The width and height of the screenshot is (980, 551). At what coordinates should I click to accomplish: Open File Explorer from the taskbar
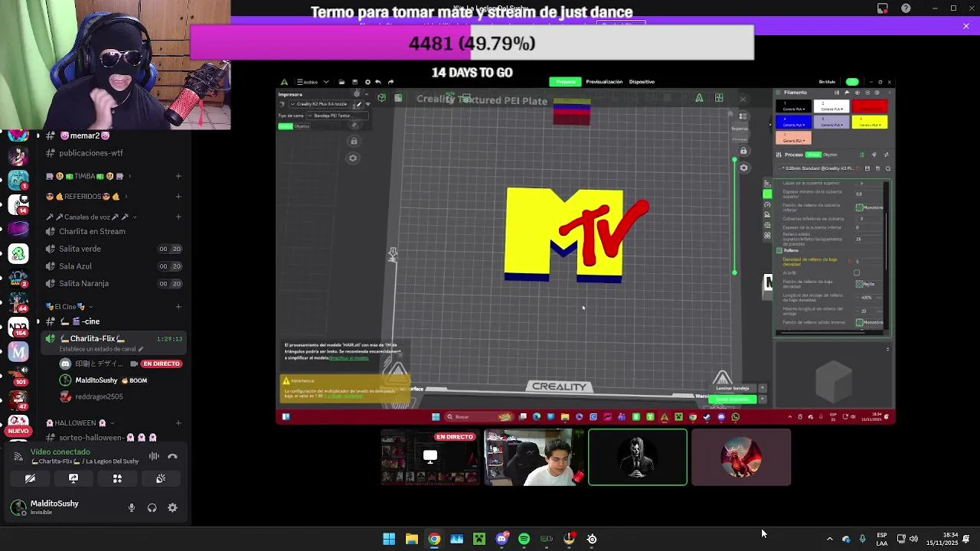(412, 539)
